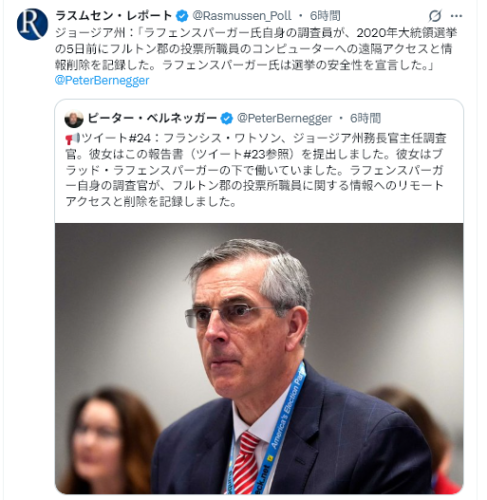The width and height of the screenshot is (487, 500).
Task: Click the megaphone emoji in quoted tweet
Action: pyautogui.click(x=72, y=138)
